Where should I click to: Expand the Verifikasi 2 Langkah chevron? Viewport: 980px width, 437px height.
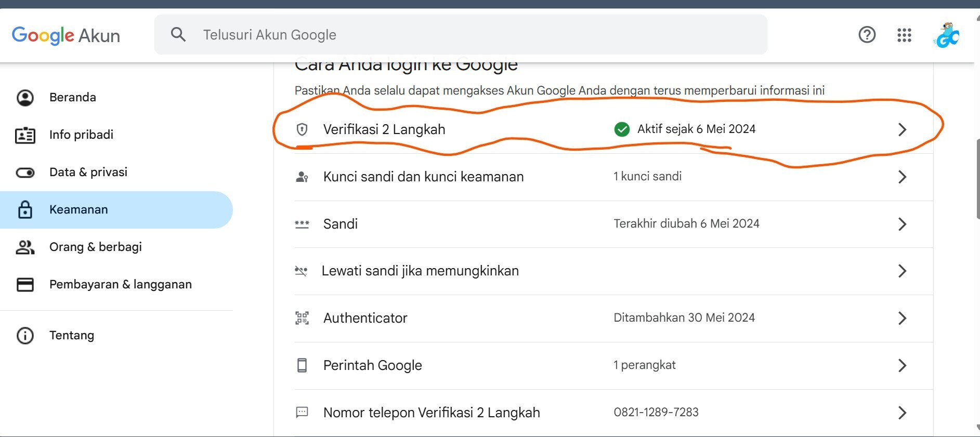[903, 129]
